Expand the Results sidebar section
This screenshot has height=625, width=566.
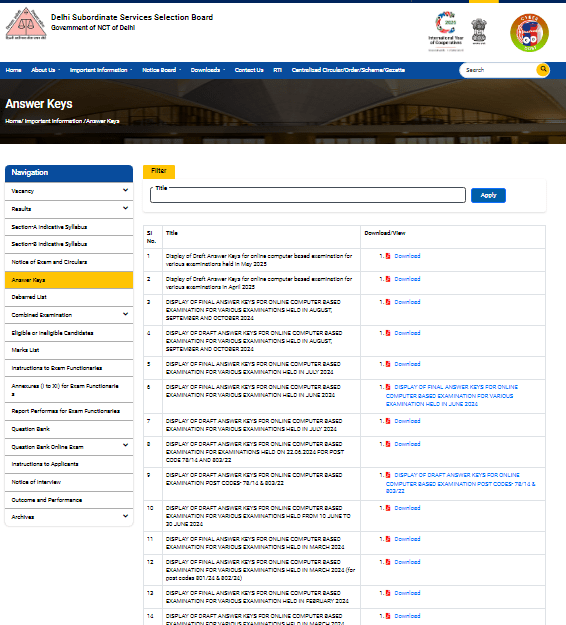125,208
